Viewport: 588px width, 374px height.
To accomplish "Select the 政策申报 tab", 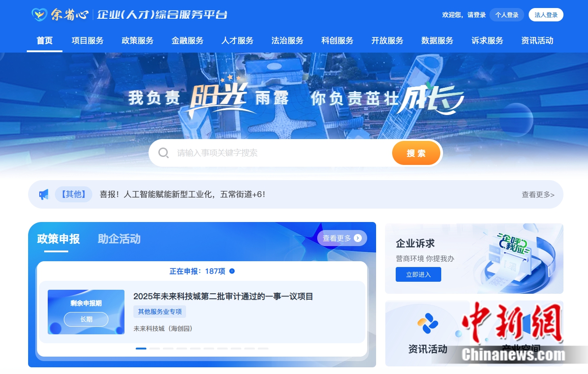I will point(58,239).
